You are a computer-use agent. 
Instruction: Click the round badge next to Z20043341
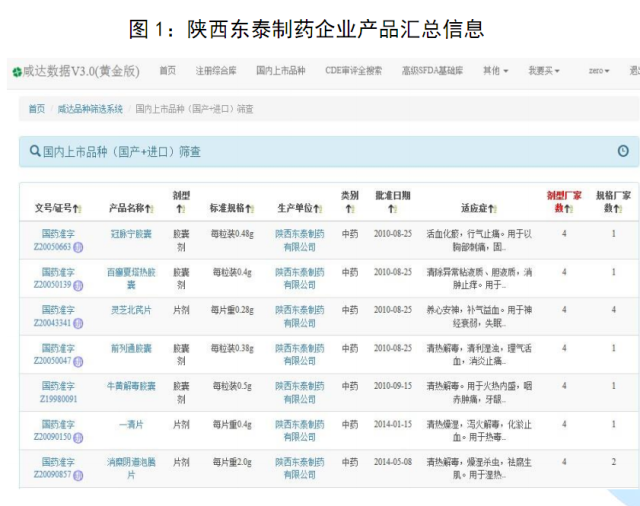[x=78, y=324]
